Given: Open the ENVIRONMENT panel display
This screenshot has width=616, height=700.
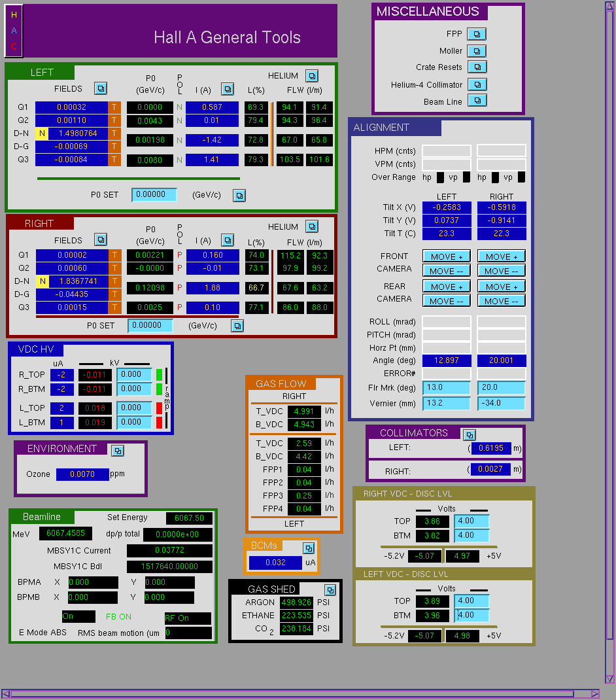Looking at the screenshot, I should click(x=118, y=451).
